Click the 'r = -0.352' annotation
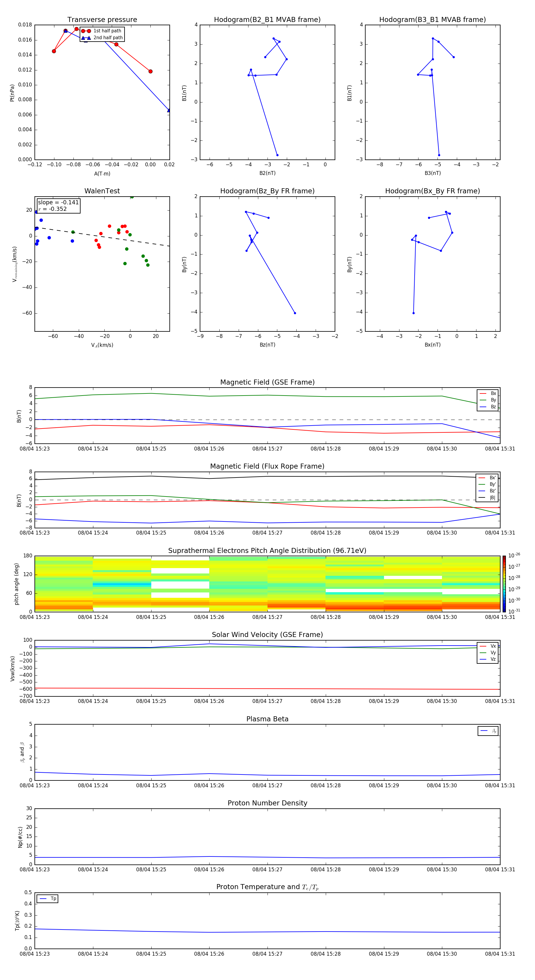This screenshot has height=980, width=535. point(53,209)
